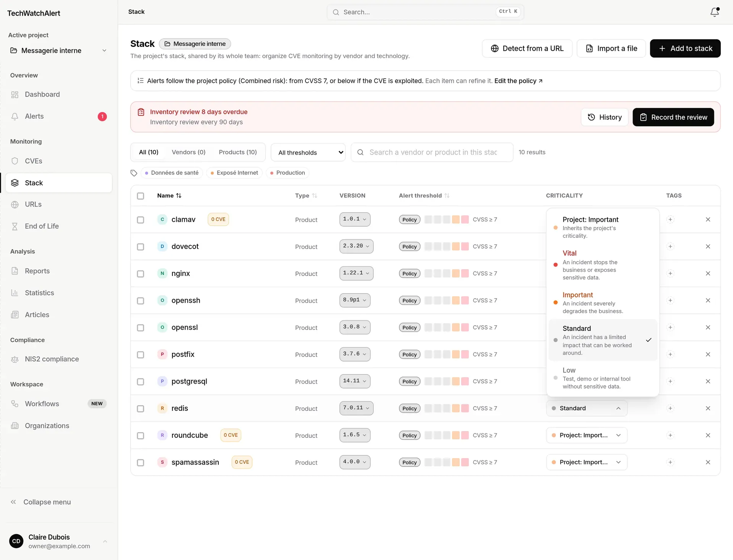
Task: Click the Dashboard sidebar icon
Action: pyautogui.click(x=15, y=95)
